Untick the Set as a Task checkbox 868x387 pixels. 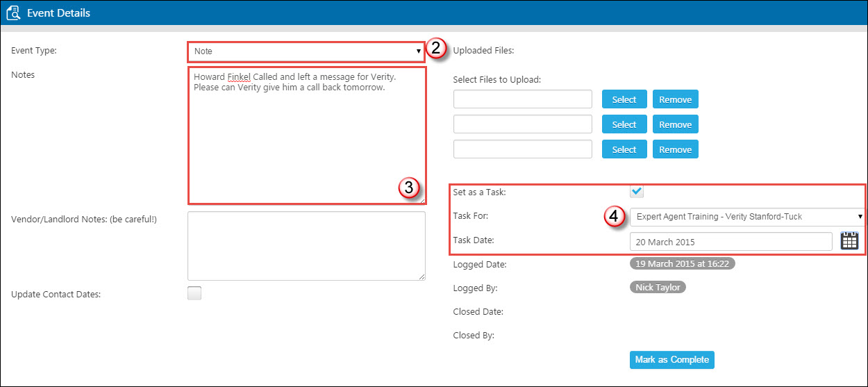tap(637, 191)
